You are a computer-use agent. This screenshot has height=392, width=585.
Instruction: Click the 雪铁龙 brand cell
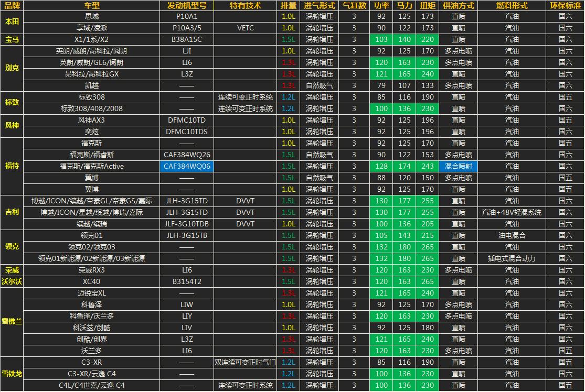click(12, 374)
